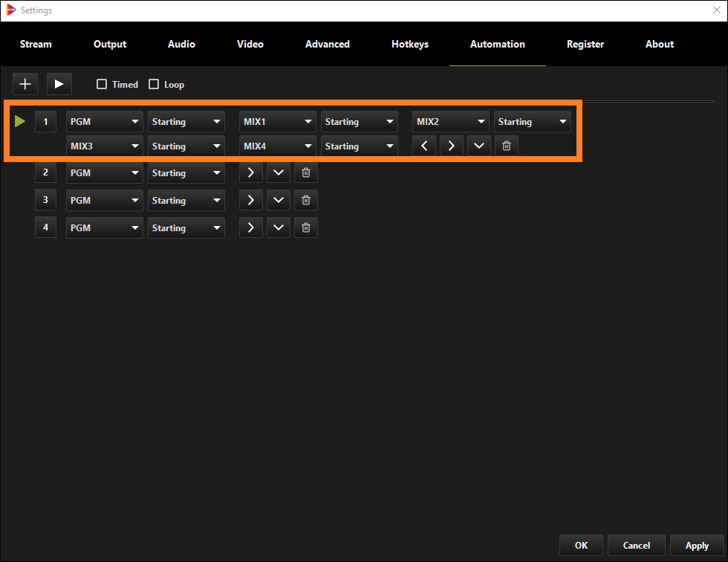Open the PGM dropdown on row 2
Screen dimensions: 728x562
click(x=104, y=172)
